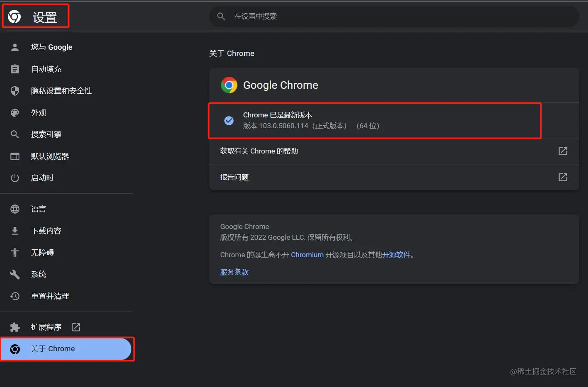Screen dimensions: 588x387
Task: Click the external link icon beside 扩展程序
Action: [76, 327]
